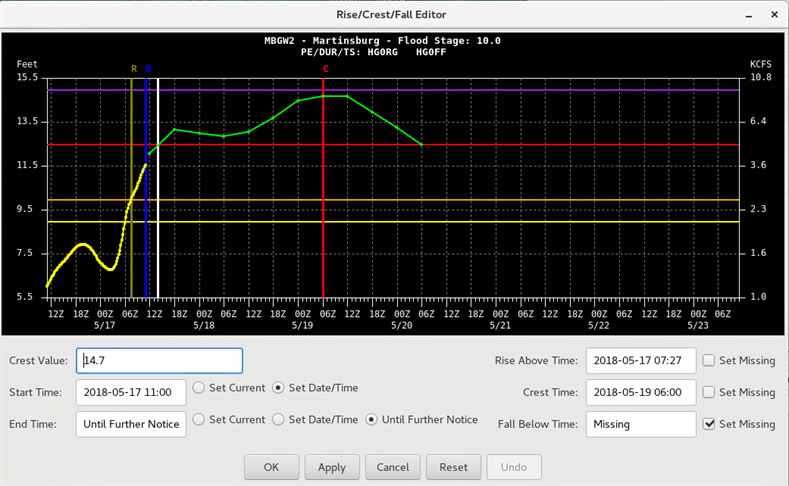The width and height of the screenshot is (789, 486).
Task: Click the Crest Value input field
Action: click(x=159, y=361)
